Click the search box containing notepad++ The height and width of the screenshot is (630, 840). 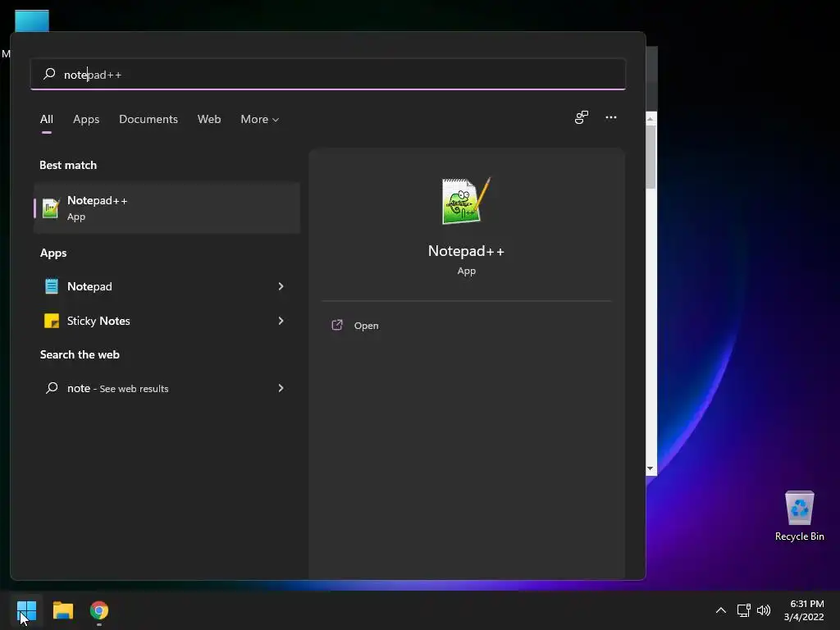[x=328, y=75]
